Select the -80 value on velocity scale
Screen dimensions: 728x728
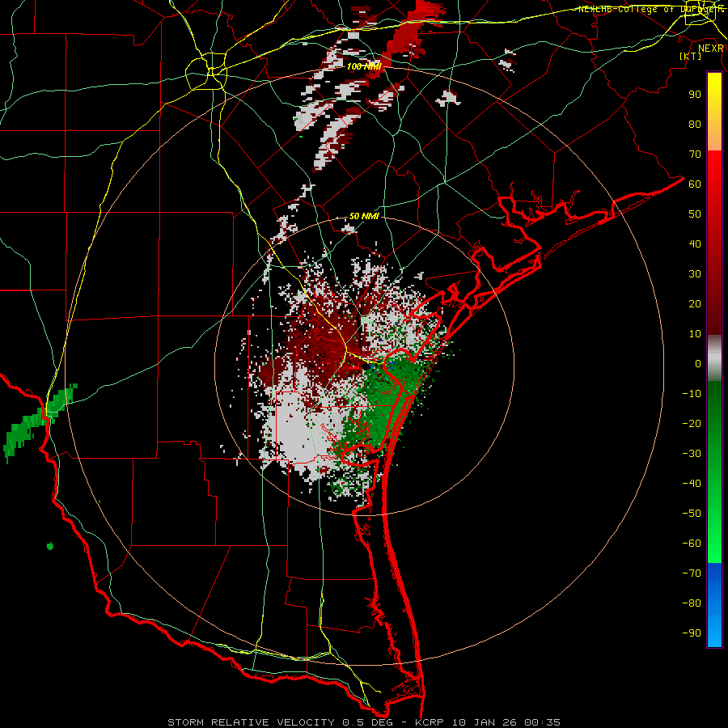(692, 603)
